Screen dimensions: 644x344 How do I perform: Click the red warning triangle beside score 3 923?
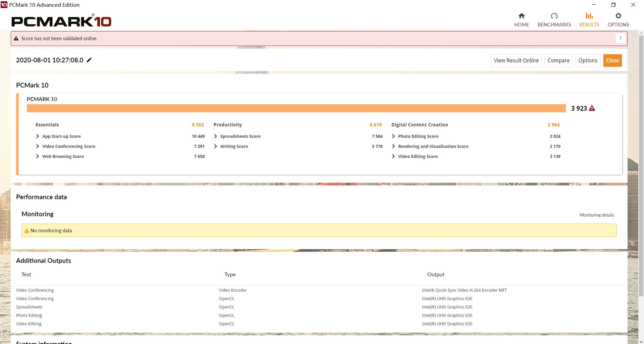592,108
